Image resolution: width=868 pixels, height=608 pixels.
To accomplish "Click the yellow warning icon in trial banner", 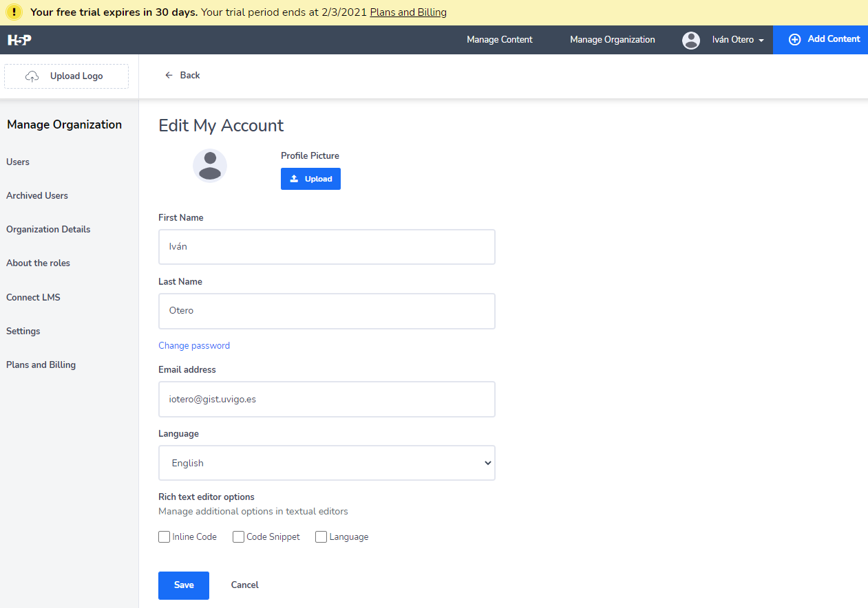I will point(14,12).
